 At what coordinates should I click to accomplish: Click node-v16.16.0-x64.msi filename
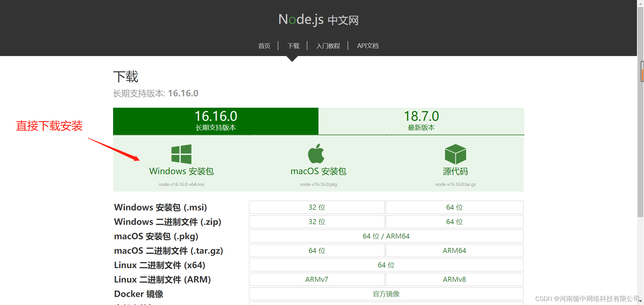tap(182, 184)
